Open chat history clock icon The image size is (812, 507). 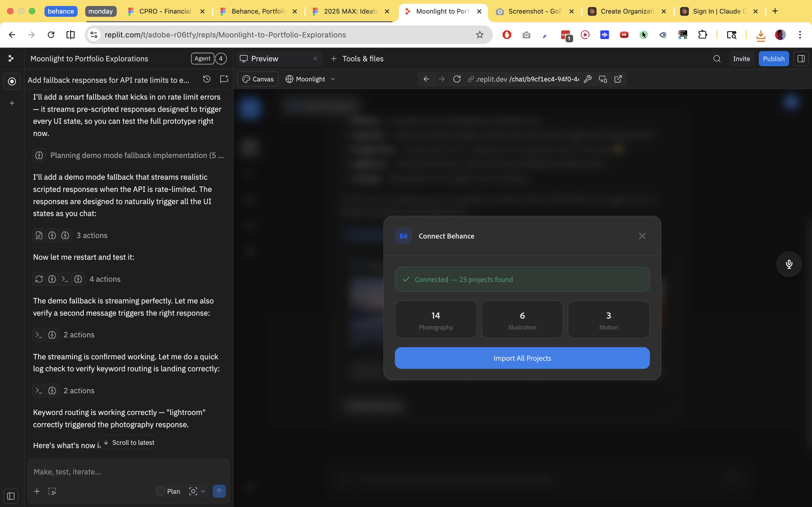point(207,79)
